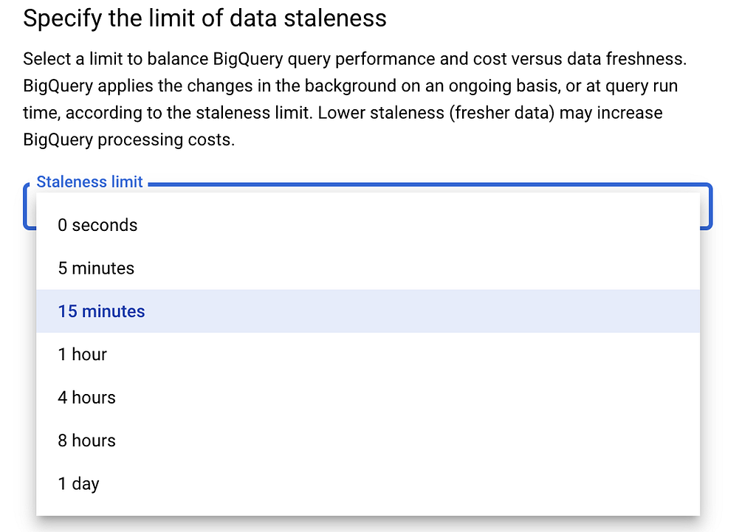Click the Staleness limit field label
This screenshot has width=756, height=532.
(89, 182)
